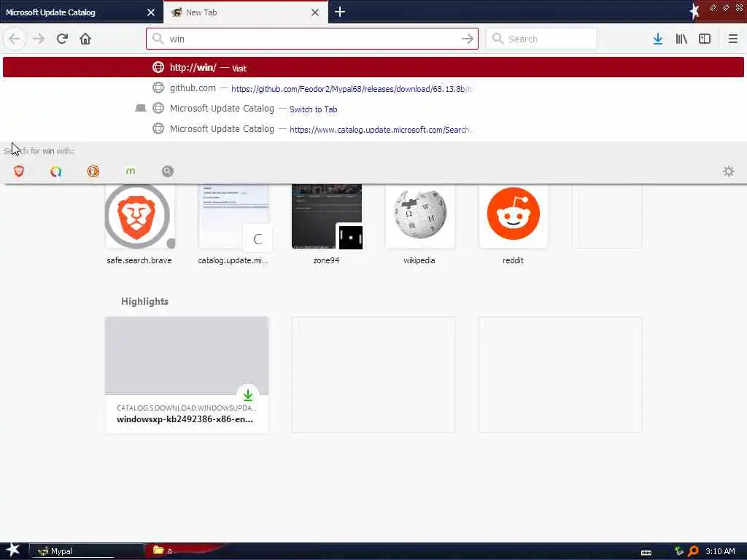
Task: Search win with DuckDuckGo icon
Action: tap(93, 171)
